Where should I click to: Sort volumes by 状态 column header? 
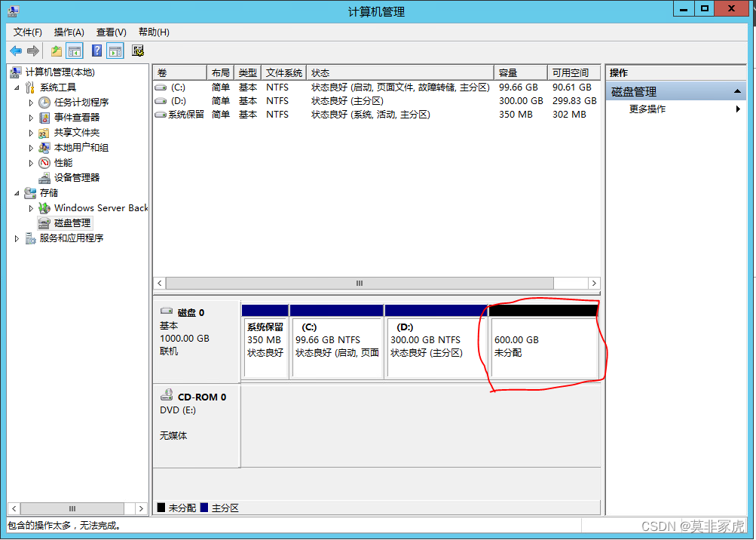click(x=400, y=73)
